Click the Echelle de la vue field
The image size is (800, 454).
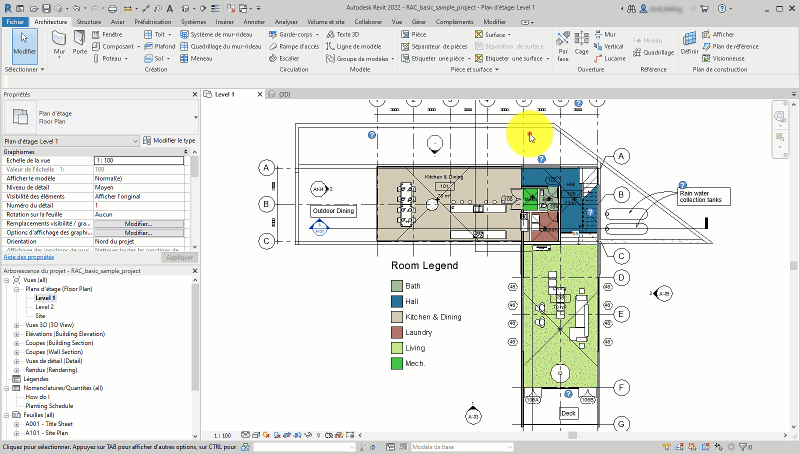tap(139, 161)
